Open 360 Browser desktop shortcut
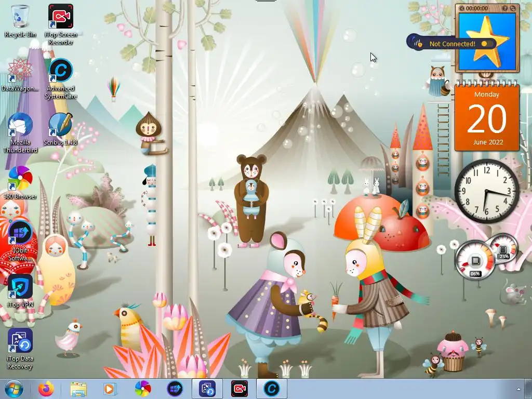Image resolution: width=532 pixels, height=399 pixels. (x=20, y=182)
